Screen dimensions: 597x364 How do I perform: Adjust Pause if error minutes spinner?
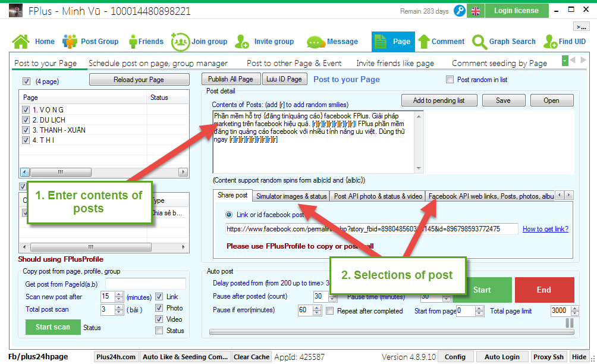pos(317,310)
